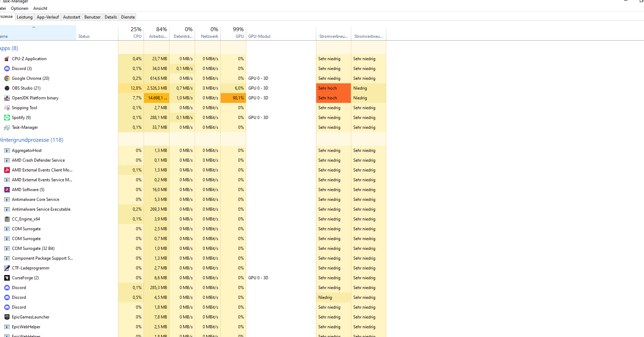
Task: Select Google Chrome memory 614,6 MB
Action: (x=157, y=78)
